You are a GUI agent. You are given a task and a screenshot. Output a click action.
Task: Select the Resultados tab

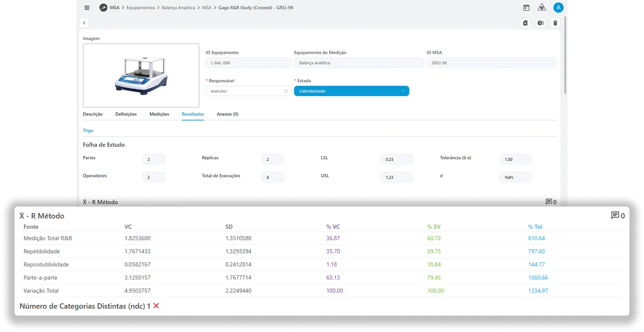coord(193,114)
